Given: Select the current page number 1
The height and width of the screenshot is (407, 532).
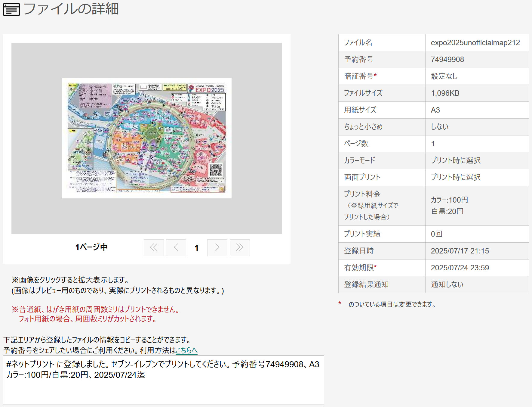Looking at the screenshot, I should pyautogui.click(x=196, y=248).
